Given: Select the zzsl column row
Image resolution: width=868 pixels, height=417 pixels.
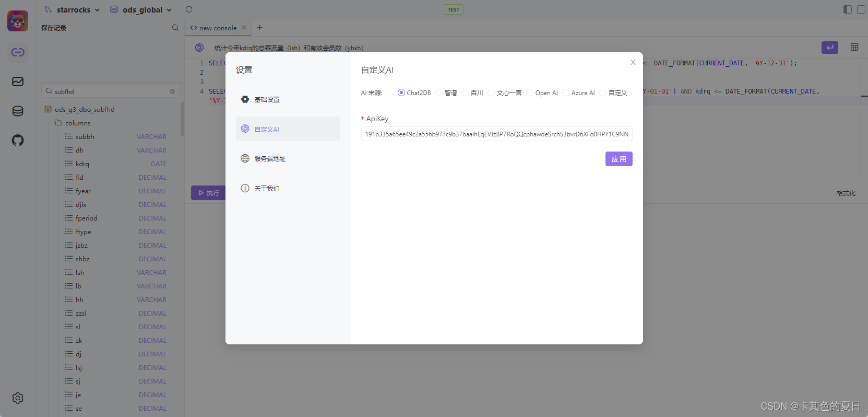Looking at the screenshot, I should 116,313.
